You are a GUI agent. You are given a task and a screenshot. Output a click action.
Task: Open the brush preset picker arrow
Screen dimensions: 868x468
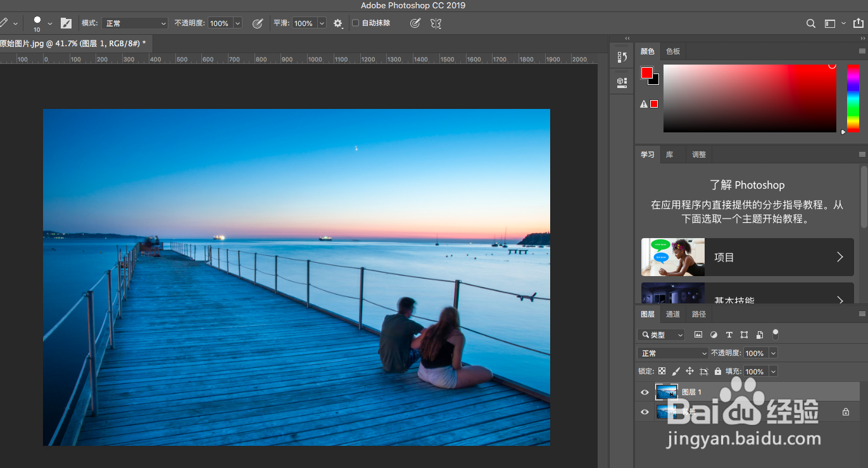(50, 23)
